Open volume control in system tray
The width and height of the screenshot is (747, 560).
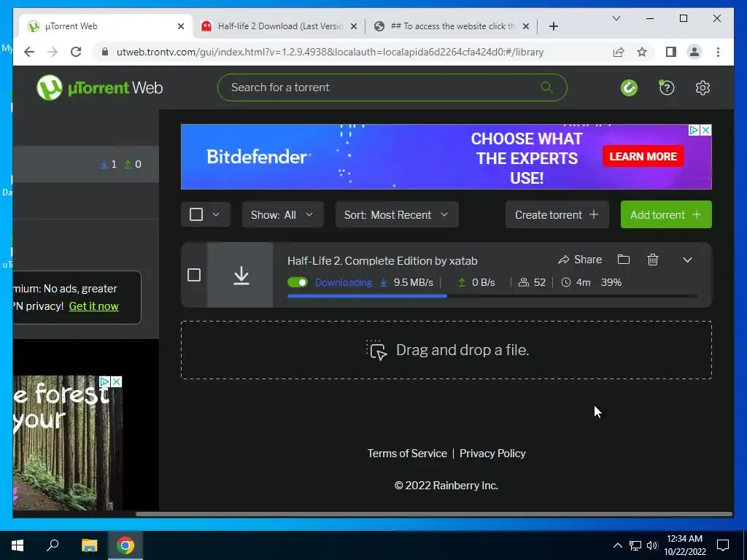[652, 545]
